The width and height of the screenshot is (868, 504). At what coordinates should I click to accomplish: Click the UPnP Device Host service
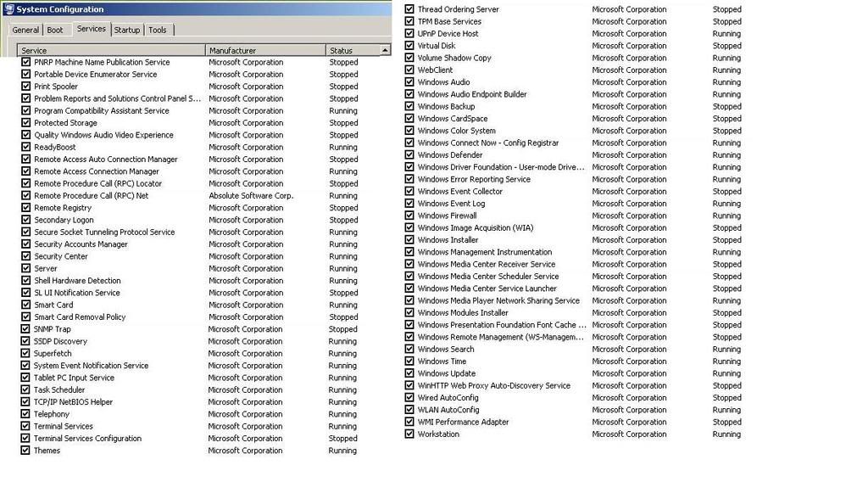click(x=448, y=33)
